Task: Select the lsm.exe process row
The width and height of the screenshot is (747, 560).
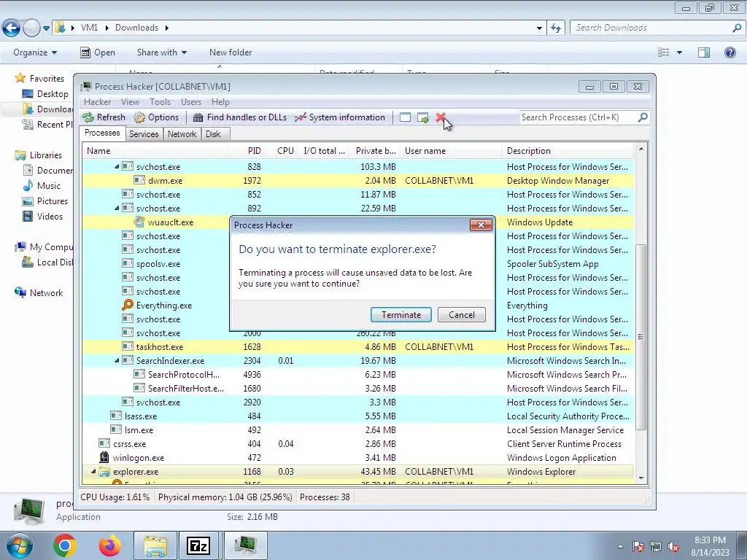Action: pyautogui.click(x=357, y=430)
